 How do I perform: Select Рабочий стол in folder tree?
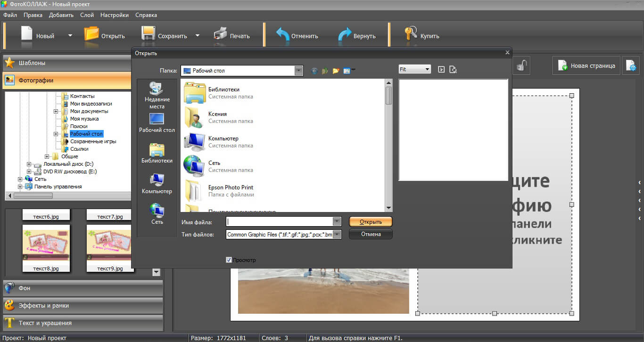pyautogui.click(x=86, y=134)
